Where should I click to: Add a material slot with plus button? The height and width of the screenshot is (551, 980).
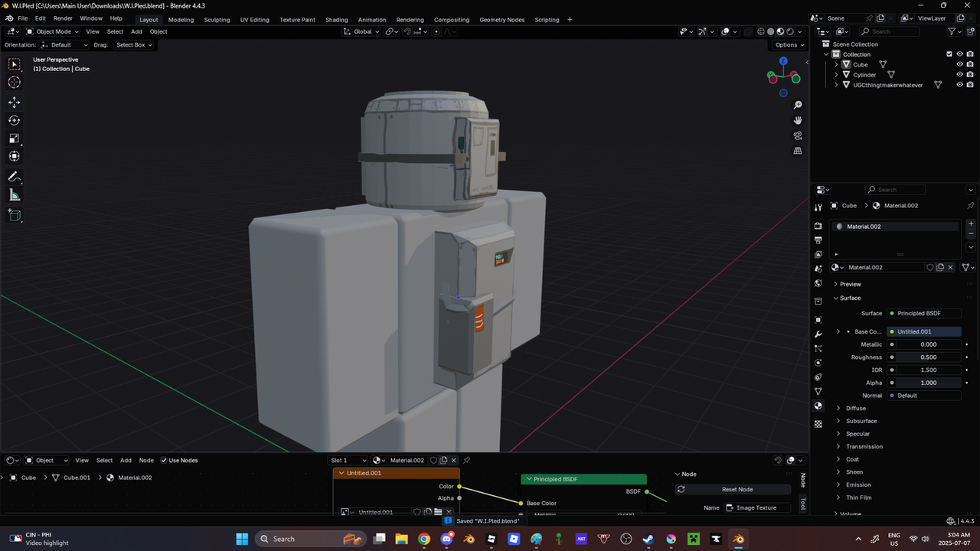tap(971, 224)
